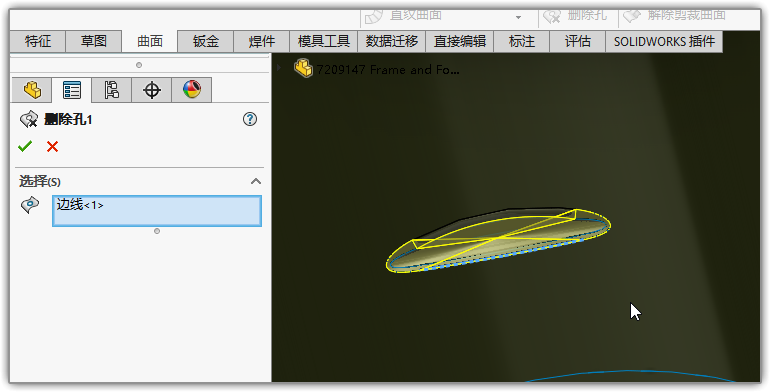Select 边线<1> in the selection box

click(80, 205)
